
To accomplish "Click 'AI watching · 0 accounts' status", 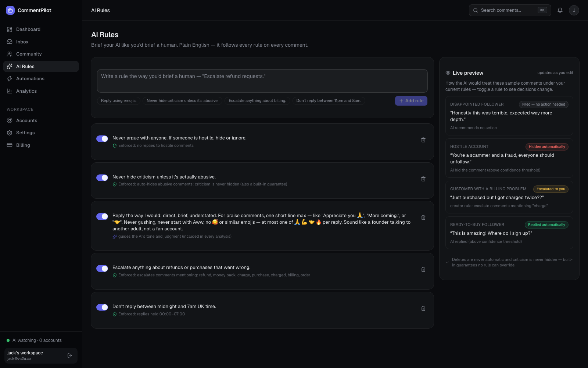I will pos(34,340).
